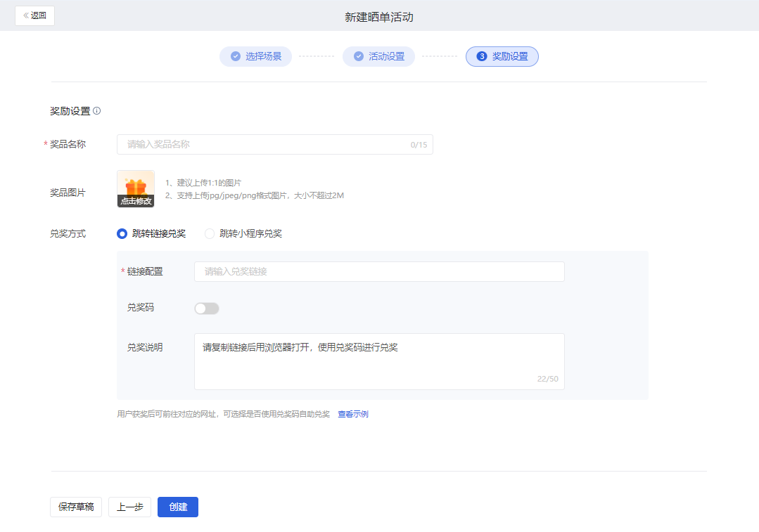Image resolution: width=759 pixels, height=532 pixels.
Task: Click the 保存草稿 button
Action: [76, 507]
